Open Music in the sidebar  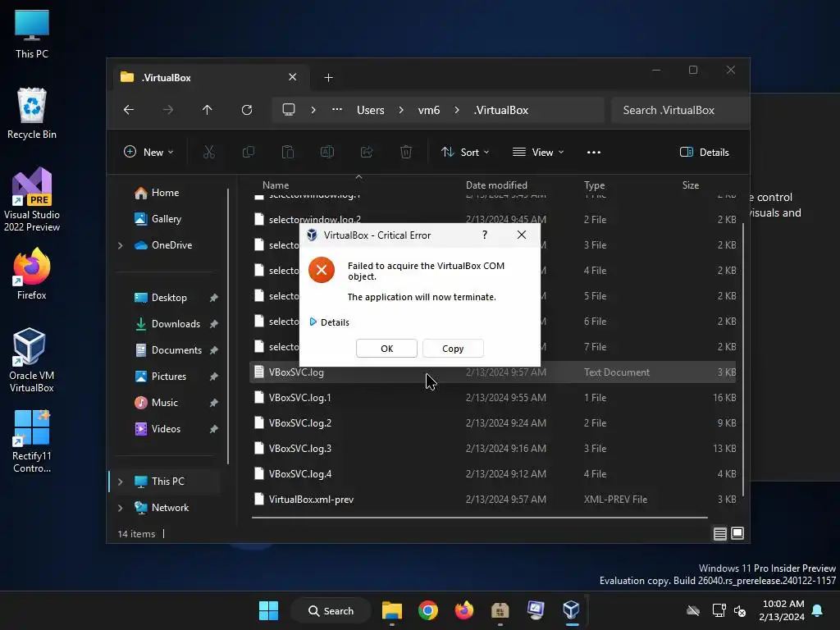pos(164,402)
